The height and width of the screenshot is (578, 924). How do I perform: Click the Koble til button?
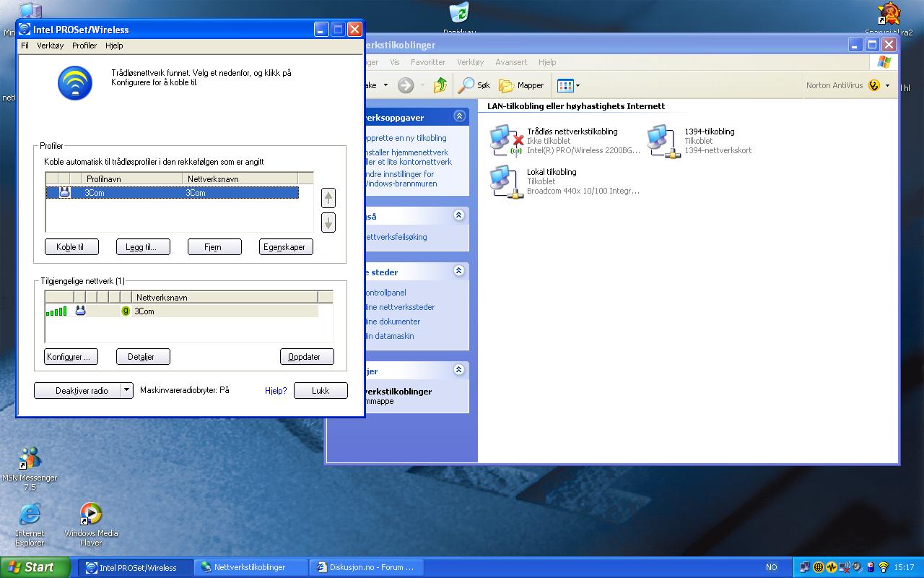click(70, 247)
